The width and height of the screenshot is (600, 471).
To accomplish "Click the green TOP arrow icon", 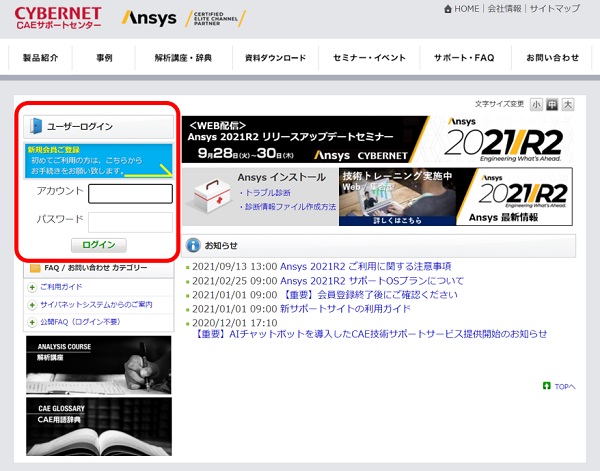I will point(546,386).
